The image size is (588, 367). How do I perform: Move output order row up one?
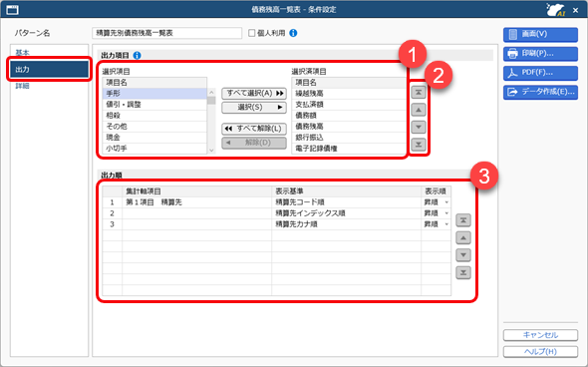463,237
